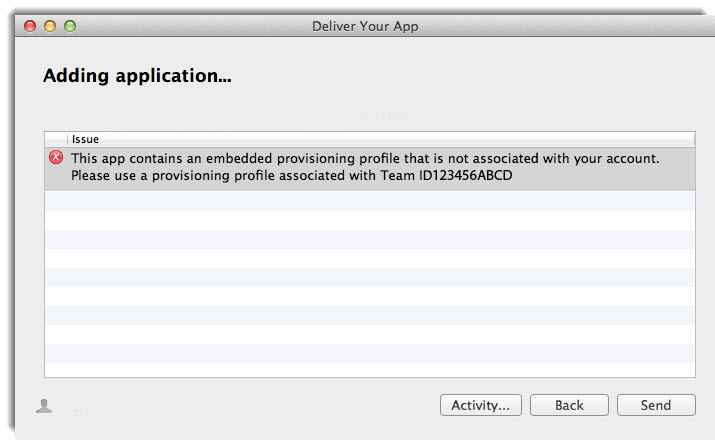This screenshot has width=715, height=440.
Task: Minimize window with the yellow button
Action: click(x=50, y=26)
